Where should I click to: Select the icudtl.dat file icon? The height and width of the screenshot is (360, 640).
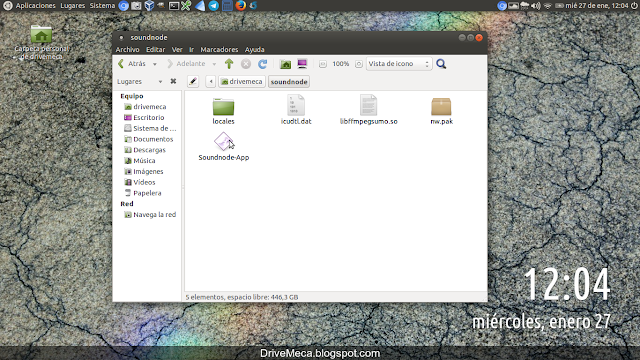pyautogui.click(x=296, y=105)
